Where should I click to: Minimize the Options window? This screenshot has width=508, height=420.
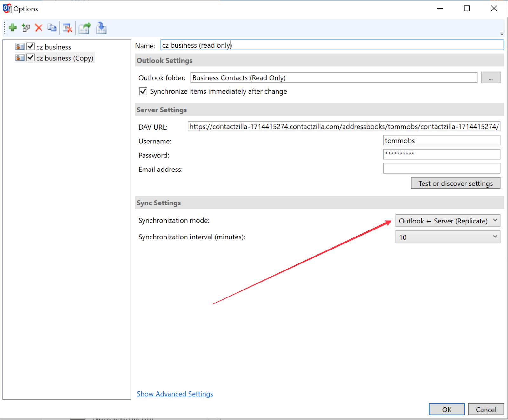pos(440,9)
